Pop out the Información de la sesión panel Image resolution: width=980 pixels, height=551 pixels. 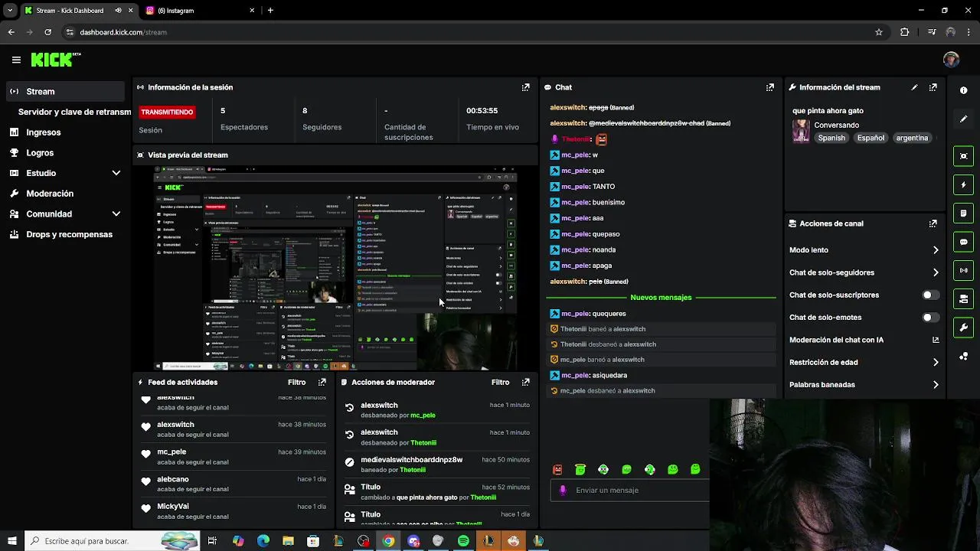(525, 87)
